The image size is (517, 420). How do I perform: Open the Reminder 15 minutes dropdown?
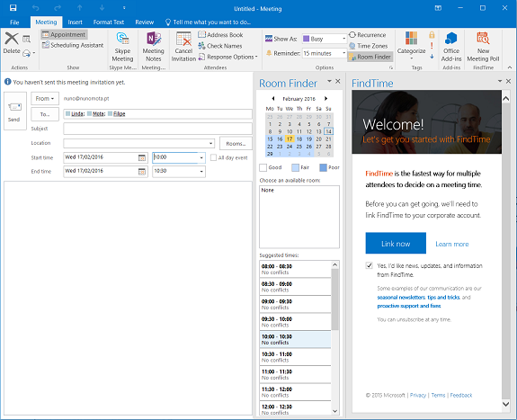pos(343,53)
